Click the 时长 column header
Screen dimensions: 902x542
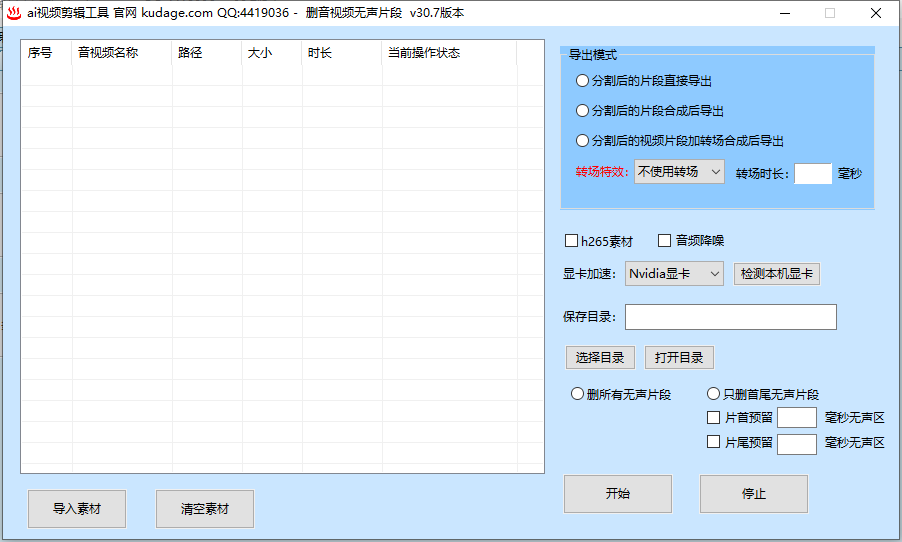[342, 53]
